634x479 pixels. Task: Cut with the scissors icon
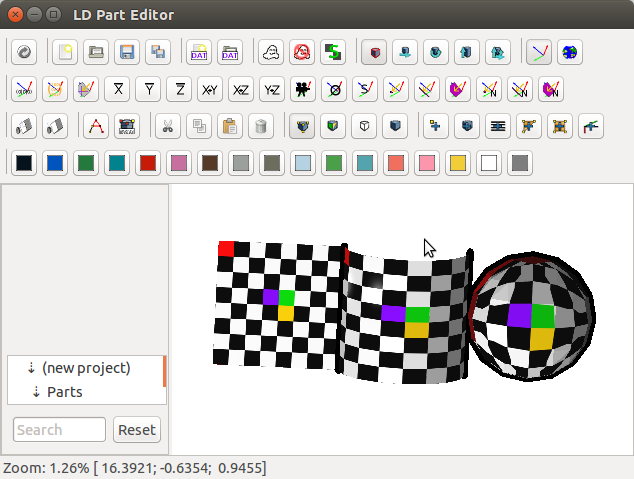pyautogui.click(x=168, y=126)
